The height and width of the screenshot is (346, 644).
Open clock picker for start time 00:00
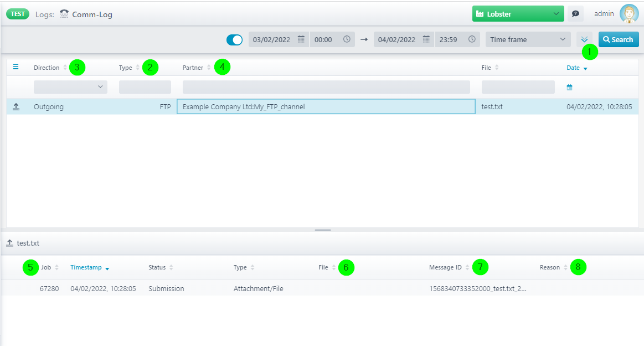point(347,39)
